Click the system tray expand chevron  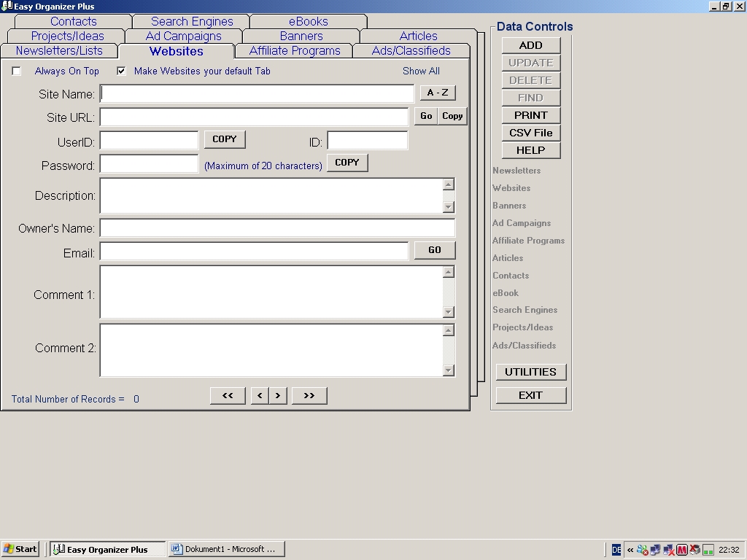[630, 550]
